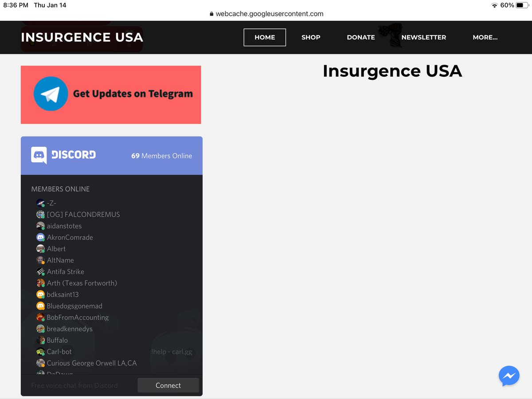Click the !help - carl.gg status text
Viewport: 532px width, 399px height.
pos(171,352)
